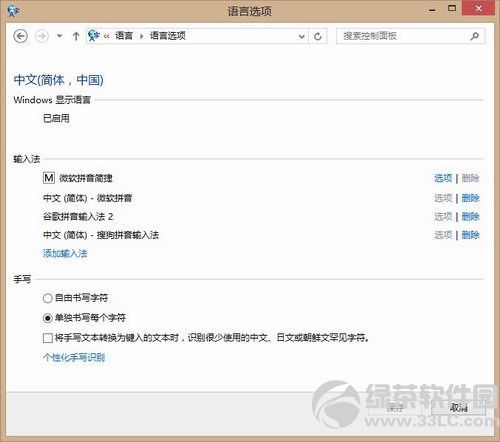Screen dimensions: 500x442
Task: Select 单独书写每个字符 radio button
Action: (47, 318)
